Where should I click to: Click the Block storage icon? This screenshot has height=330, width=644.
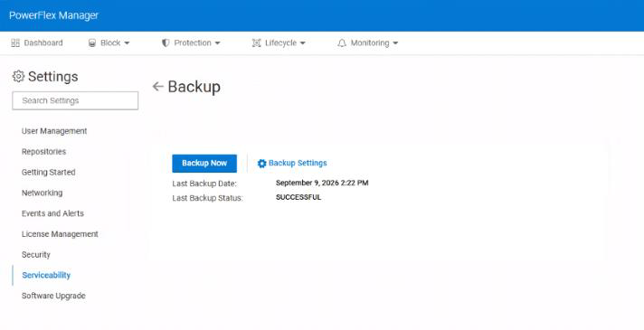[92, 43]
